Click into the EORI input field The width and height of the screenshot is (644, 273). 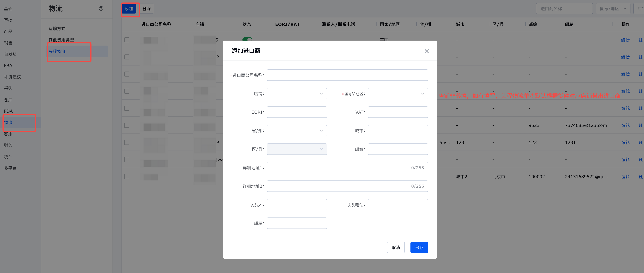(297, 112)
